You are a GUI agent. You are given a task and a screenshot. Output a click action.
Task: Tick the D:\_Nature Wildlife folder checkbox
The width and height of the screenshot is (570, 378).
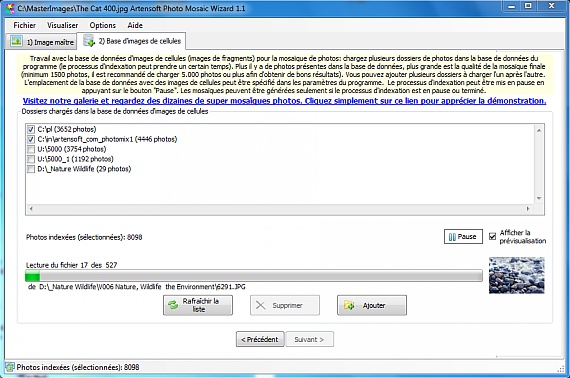coord(31,169)
